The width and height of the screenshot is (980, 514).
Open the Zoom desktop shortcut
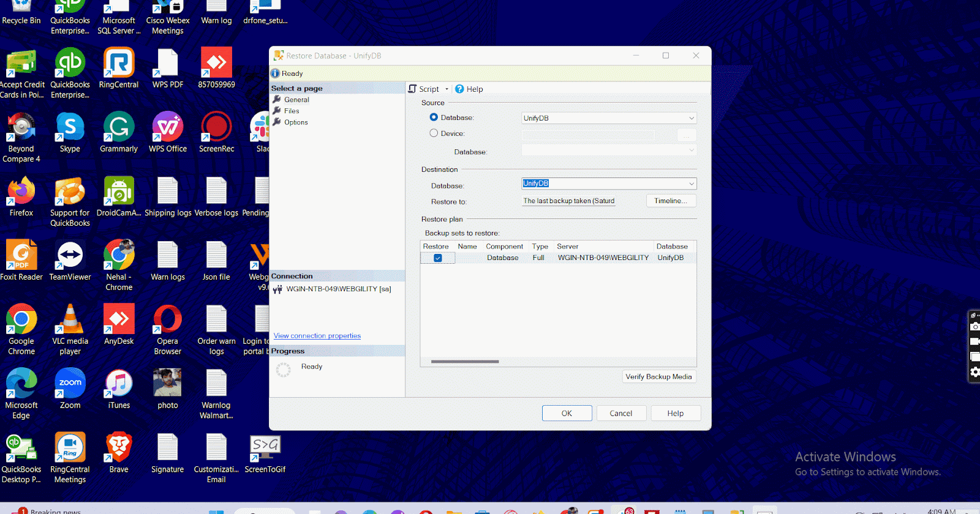click(70, 390)
